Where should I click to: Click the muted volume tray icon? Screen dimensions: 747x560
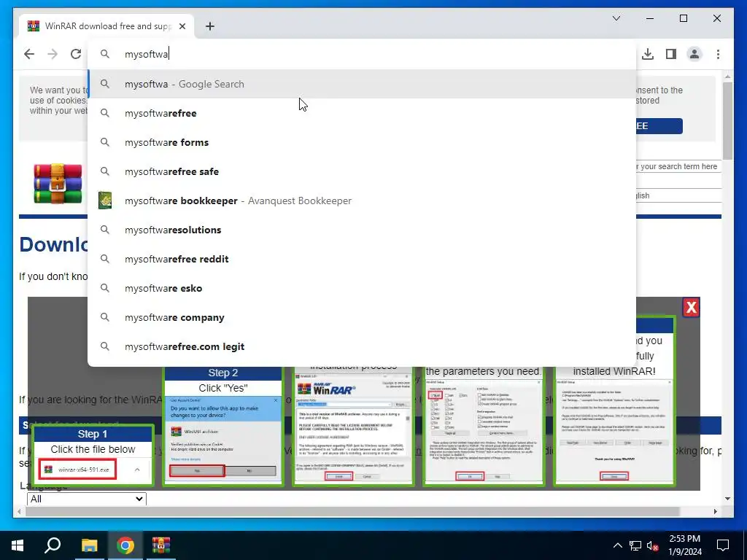653,545
